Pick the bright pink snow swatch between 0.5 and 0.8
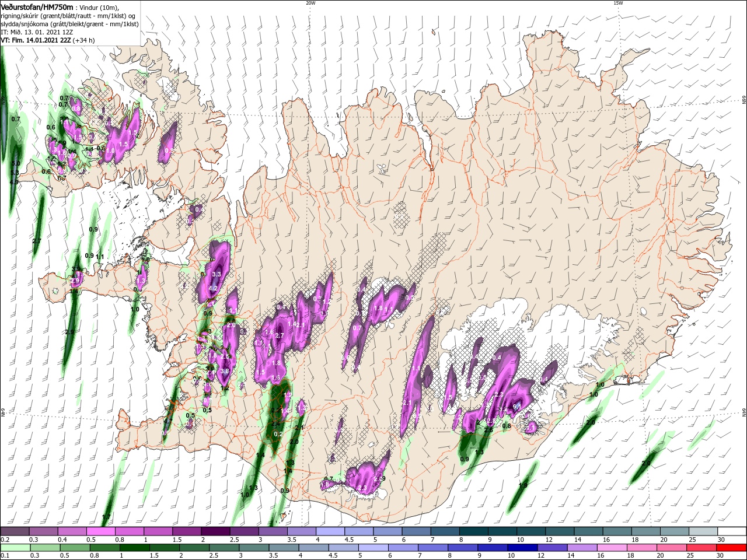Viewport: 747px width, 560px height. click(x=100, y=531)
